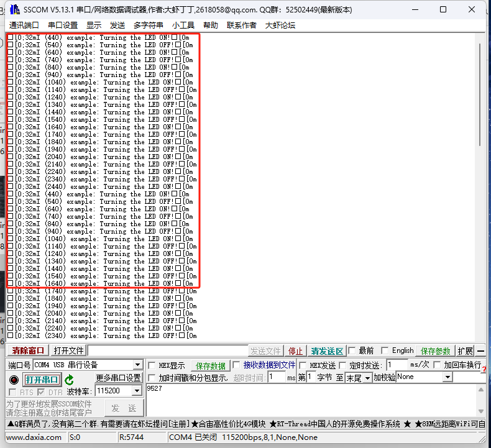Click the 保存参数 save parameters button
491x448 pixels.
click(x=435, y=351)
